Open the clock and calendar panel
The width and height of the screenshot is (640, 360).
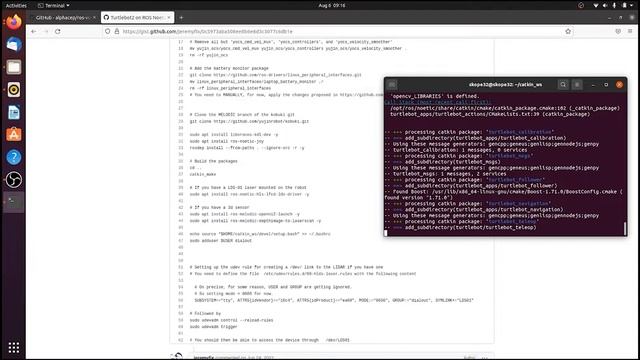[332, 5]
